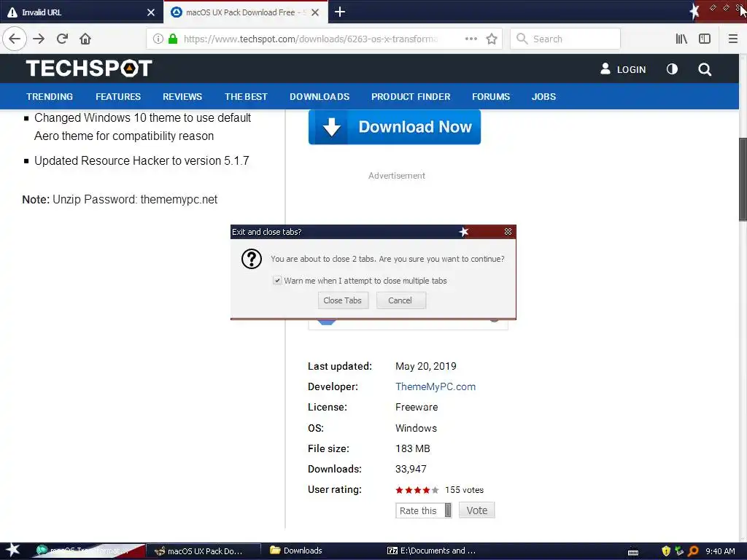
Task: Click Cancel in the exit dialog
Action: tap(401, 300)
